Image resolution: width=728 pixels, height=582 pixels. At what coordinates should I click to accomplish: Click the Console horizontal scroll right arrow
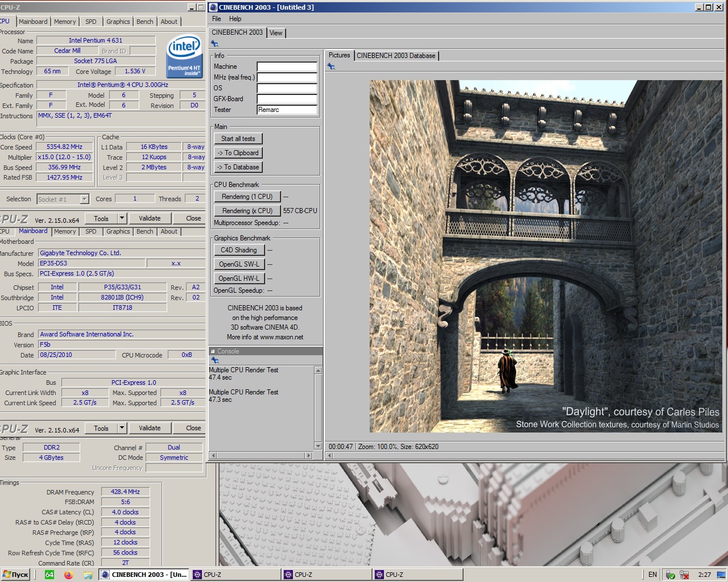[x=309, y=455]
